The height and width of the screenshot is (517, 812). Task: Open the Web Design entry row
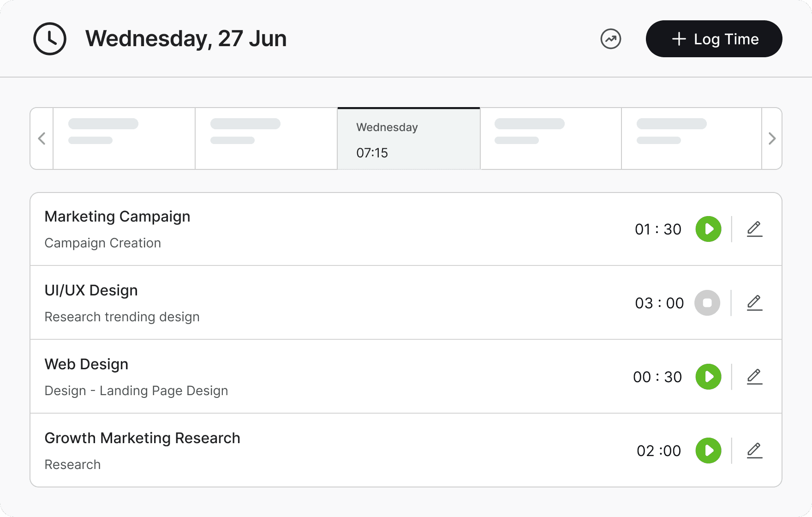point(406,377)
